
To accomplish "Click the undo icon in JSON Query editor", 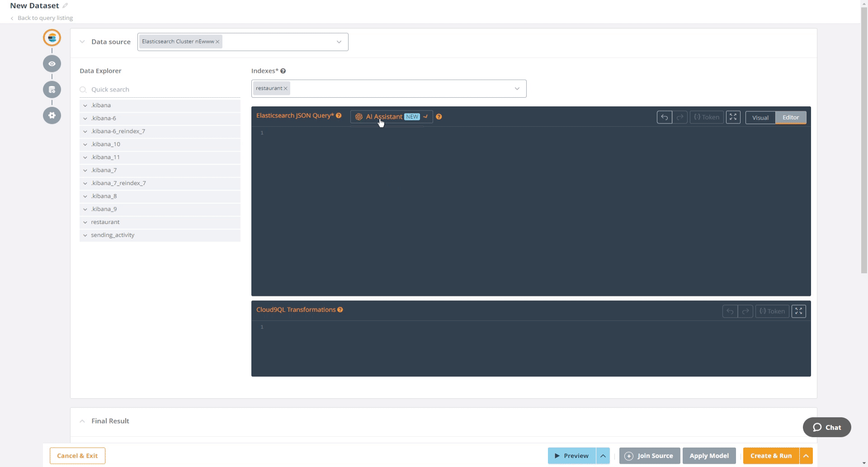I will (x=664, y=117).
